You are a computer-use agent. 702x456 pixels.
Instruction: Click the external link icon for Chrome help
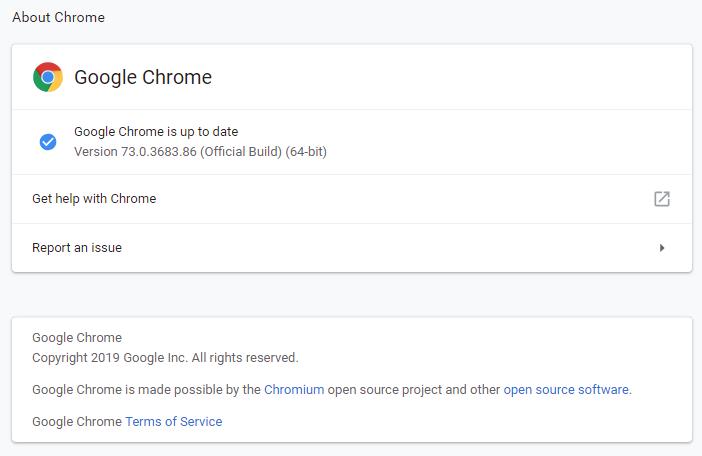coord(662,199)
